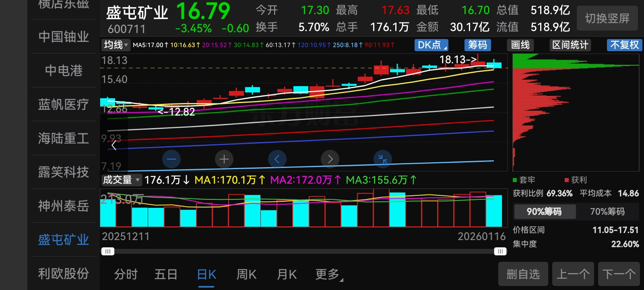Image resolution: width=644 pixels, height=290 pixels.
Task: Tap the 获利 legend marker
Action: (567, 180)
